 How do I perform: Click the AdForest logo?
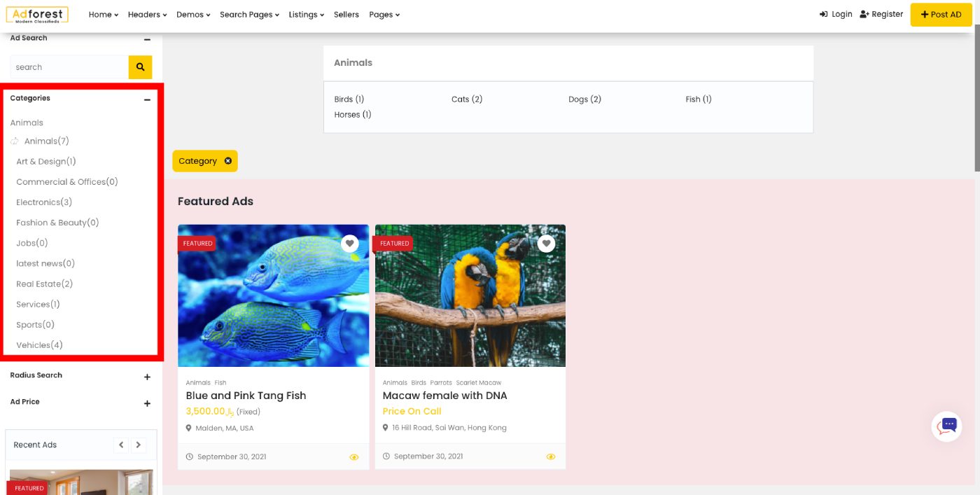tap(38, 14)
